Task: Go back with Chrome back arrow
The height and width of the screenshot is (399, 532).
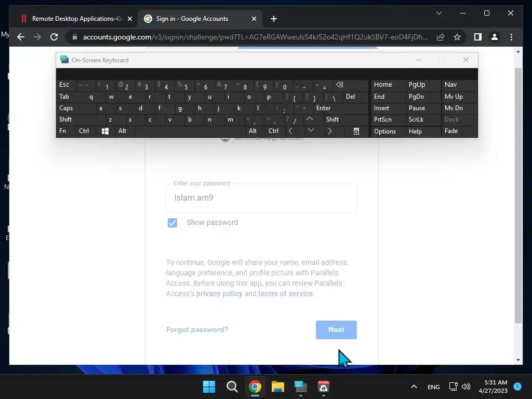Action: pyautogui.click(x=21, y=37)
